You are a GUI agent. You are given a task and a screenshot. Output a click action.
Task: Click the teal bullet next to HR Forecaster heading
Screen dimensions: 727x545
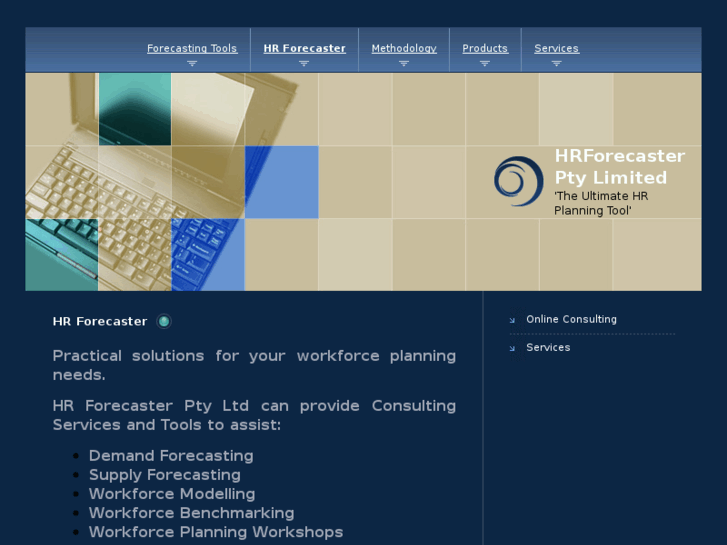pos(164,321)
